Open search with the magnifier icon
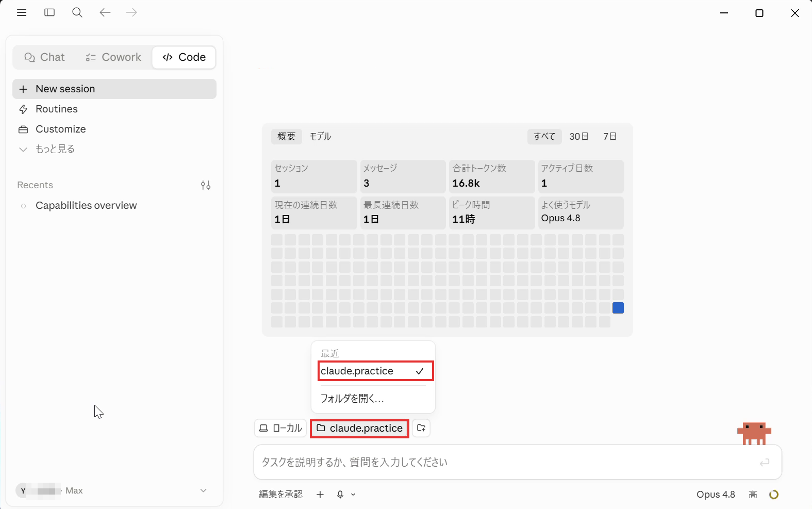Viewport: 812px width, 509px height. point(77,12)
